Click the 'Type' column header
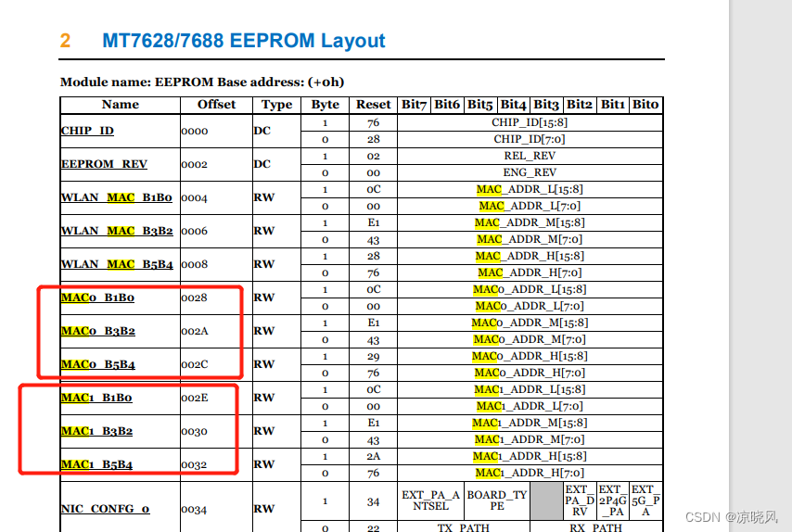Screen dimensions: 792x532 click(x=276, y=105)
